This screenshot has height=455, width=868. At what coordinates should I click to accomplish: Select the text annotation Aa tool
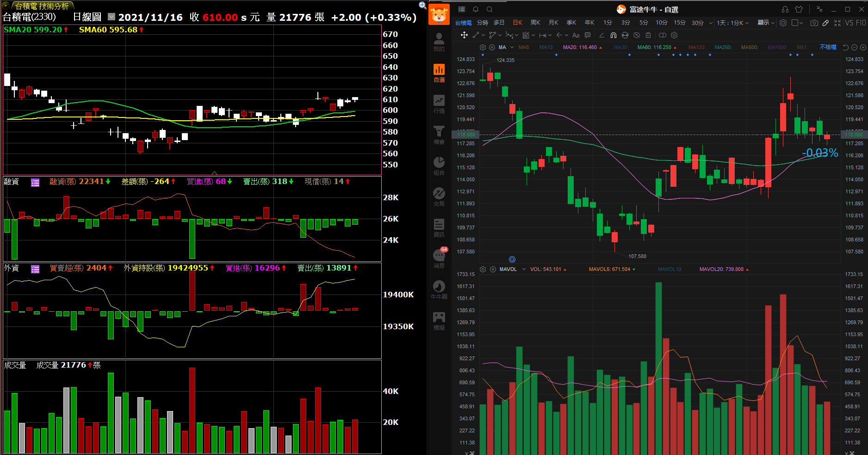click(x=576, y=35)
